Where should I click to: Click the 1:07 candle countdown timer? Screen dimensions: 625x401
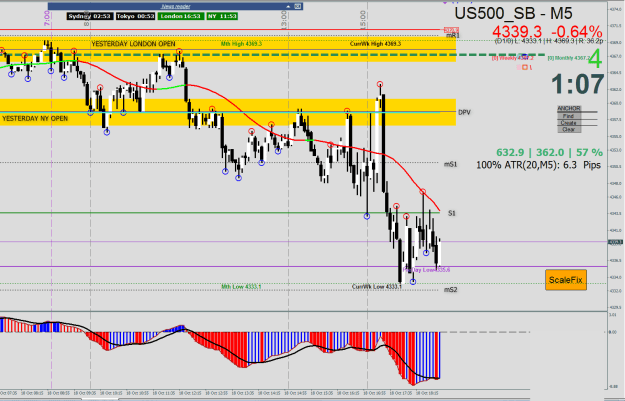(x=578, y=85)
